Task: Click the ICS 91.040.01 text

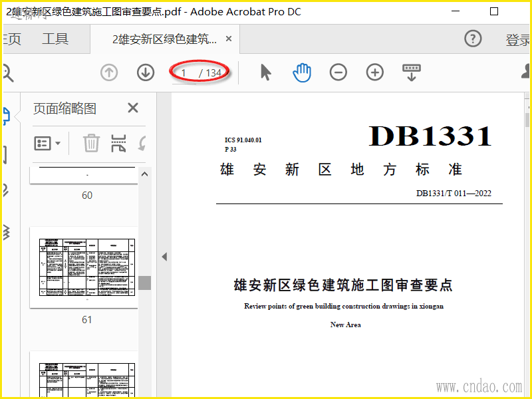Action: point(243,140)
